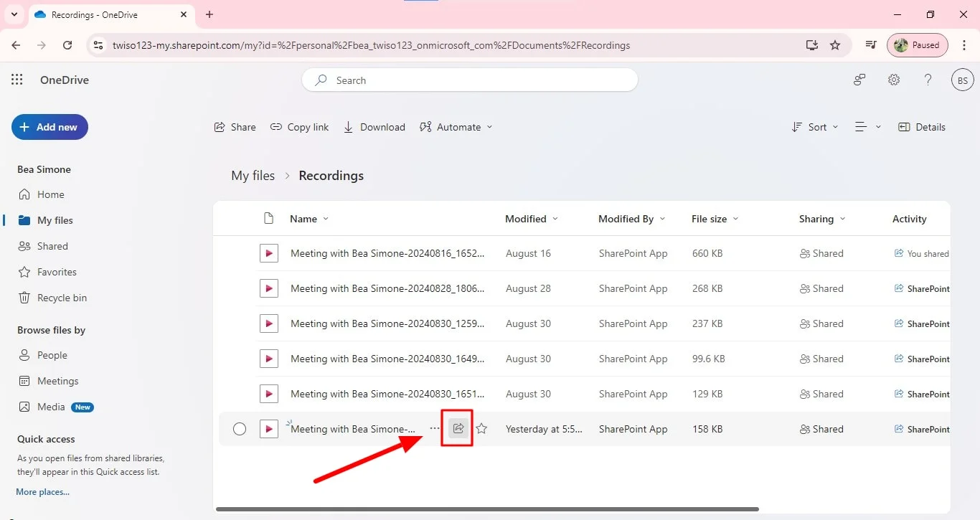This screenshot has height=520, width=980.
Task: Browse files by People
Action: [x=43, y=355]
